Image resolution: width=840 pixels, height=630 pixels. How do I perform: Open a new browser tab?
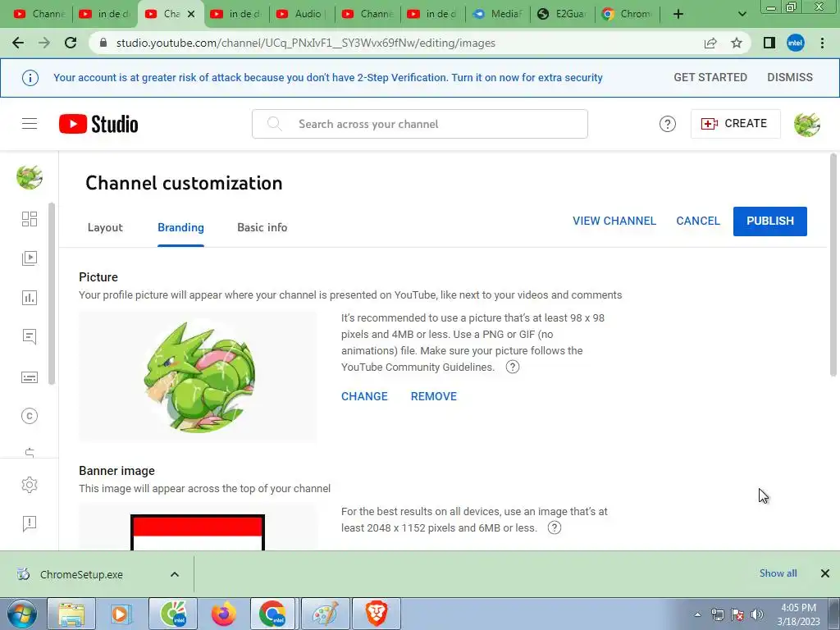pyautogui.click(x=678, y=14)
